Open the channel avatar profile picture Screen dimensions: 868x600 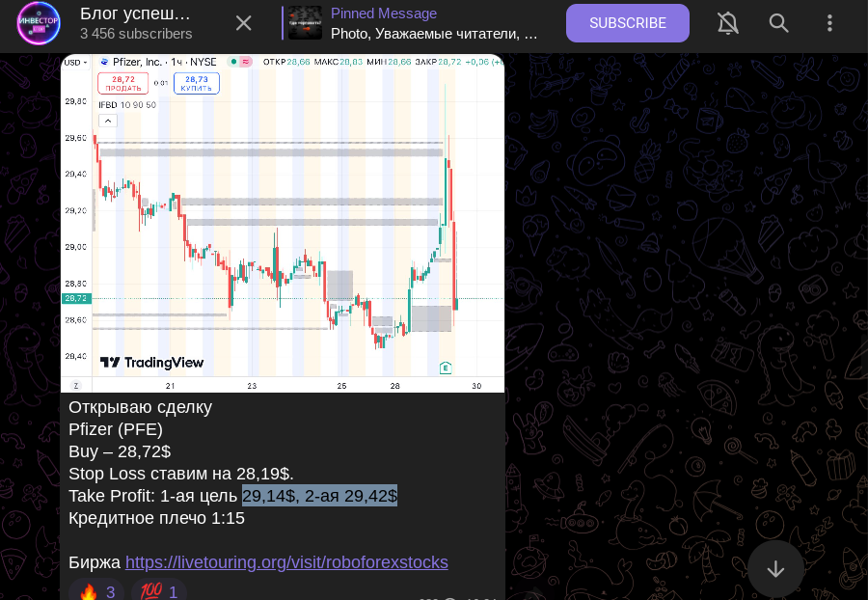39,23
